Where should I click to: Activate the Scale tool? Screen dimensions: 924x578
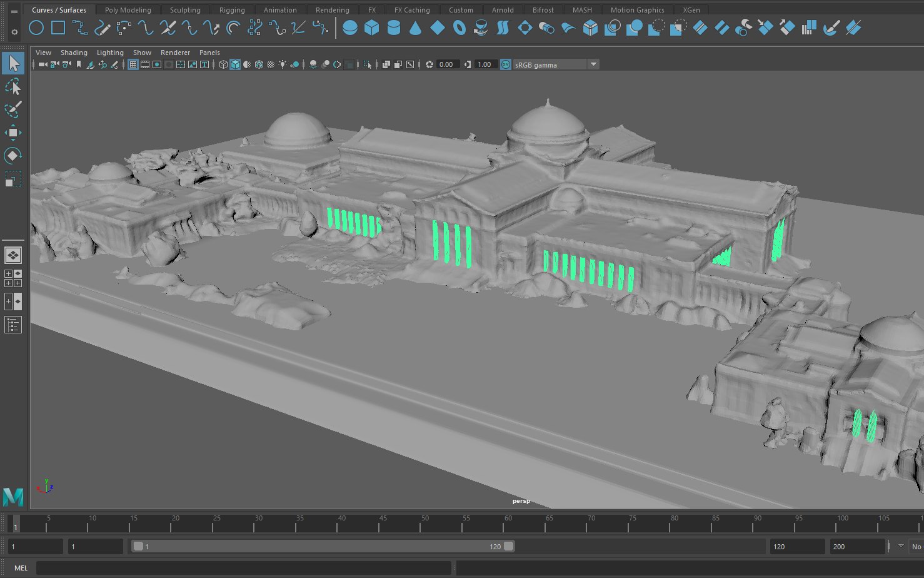[x=13, y=180]
